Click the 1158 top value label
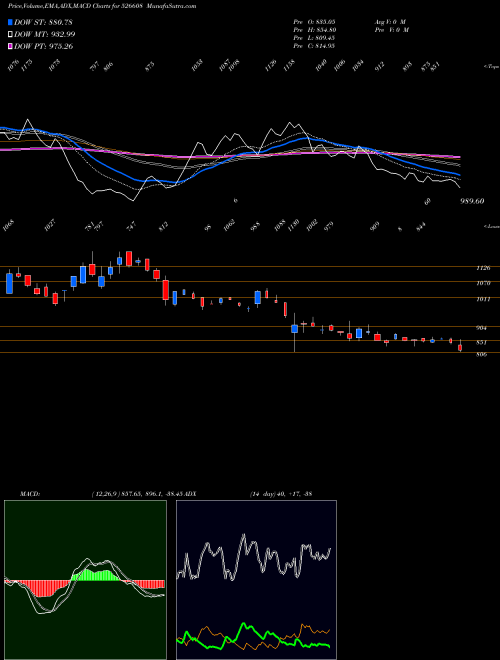The height and width of the screenshot is (660, 500). coord(289,66)
